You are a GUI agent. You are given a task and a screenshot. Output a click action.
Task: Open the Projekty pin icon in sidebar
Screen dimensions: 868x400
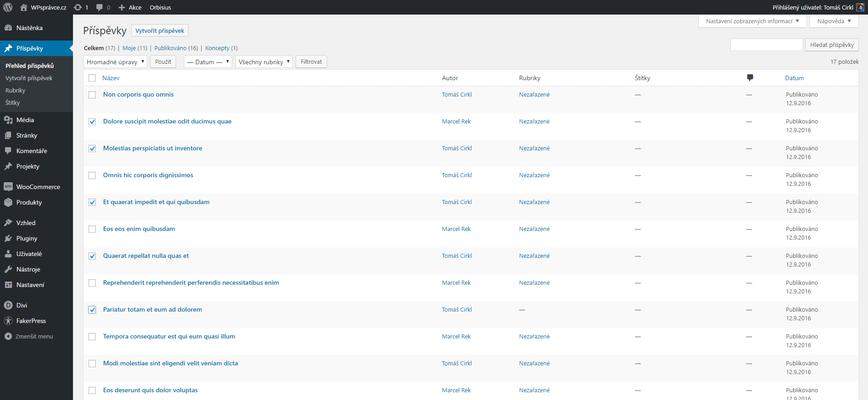(x=8, y=166)
